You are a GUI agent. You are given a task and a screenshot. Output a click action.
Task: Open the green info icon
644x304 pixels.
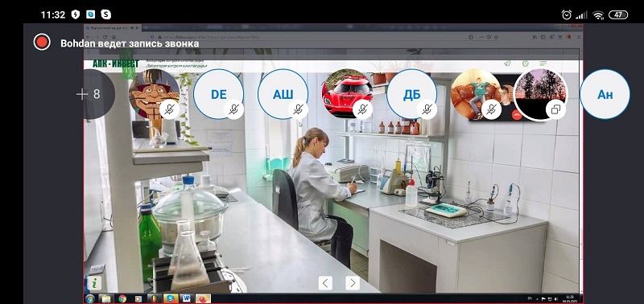[x=94, y=283]
